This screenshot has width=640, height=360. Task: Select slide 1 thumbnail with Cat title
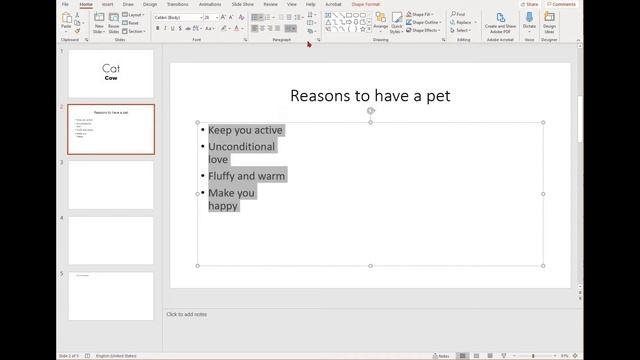click(x=111, y=73)
